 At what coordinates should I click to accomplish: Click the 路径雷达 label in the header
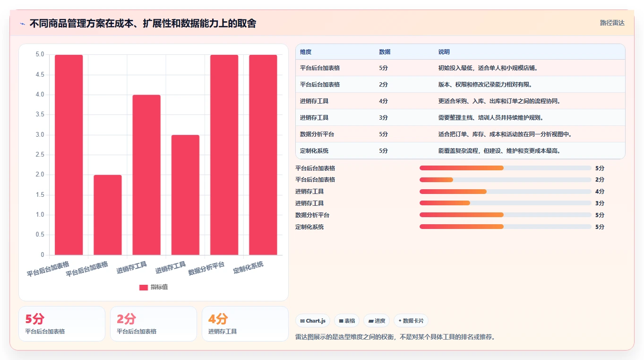tap(612, 23)
